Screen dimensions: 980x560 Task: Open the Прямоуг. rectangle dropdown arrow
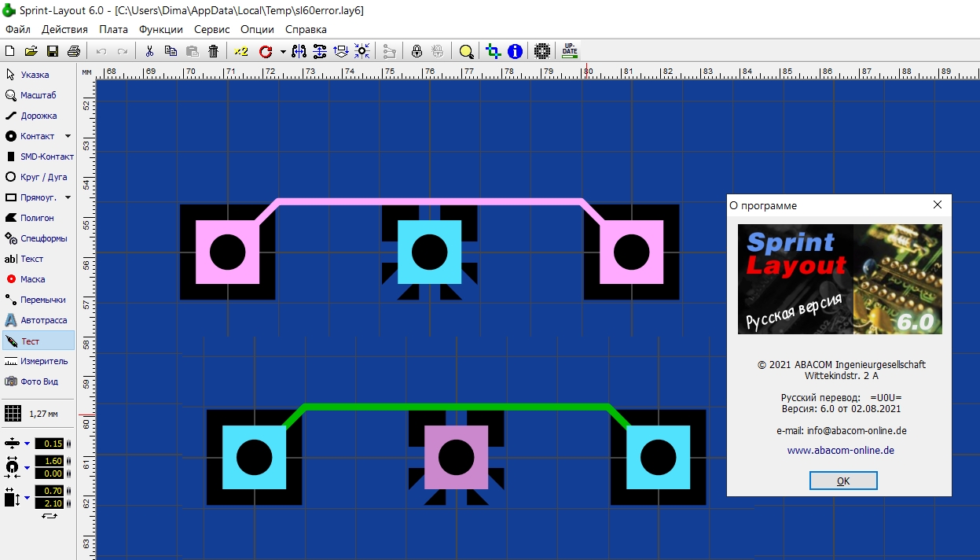click(68, 197)
